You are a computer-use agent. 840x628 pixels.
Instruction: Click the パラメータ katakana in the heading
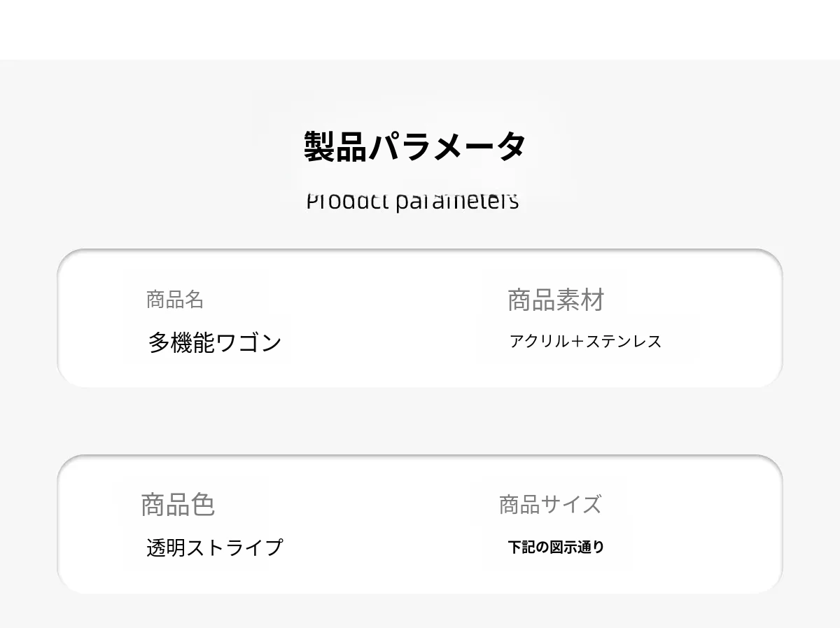(447, 147)
